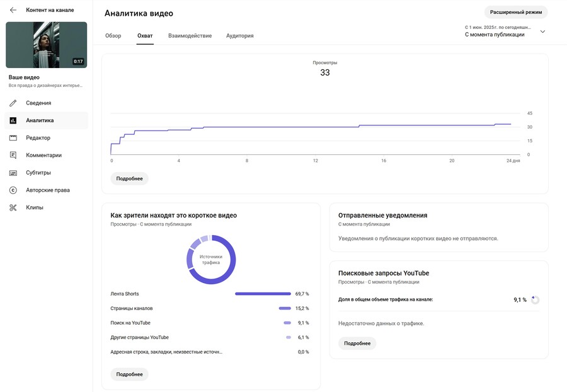
Task: Open Авторские права section
Action: (x=46, y=190)
